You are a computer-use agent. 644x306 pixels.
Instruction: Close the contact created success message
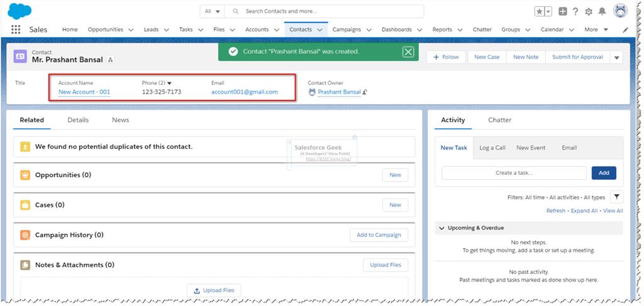click(408, 52)
